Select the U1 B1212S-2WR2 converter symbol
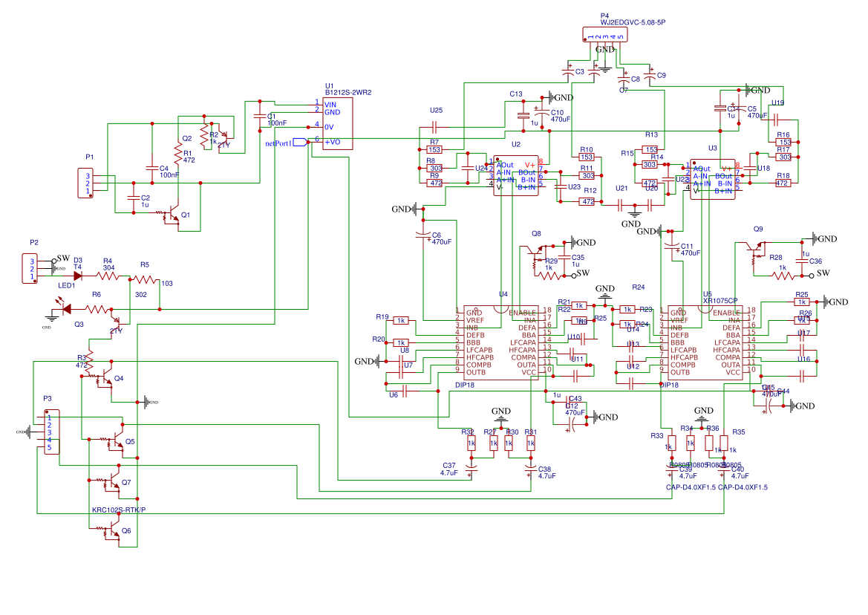Screen dimensions: 868x615 [338, 123]
